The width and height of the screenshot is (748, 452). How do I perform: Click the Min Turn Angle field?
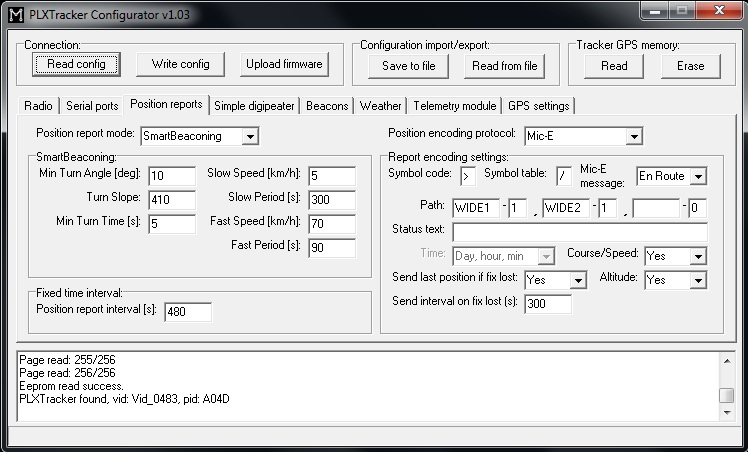click(x=171, y=176)
